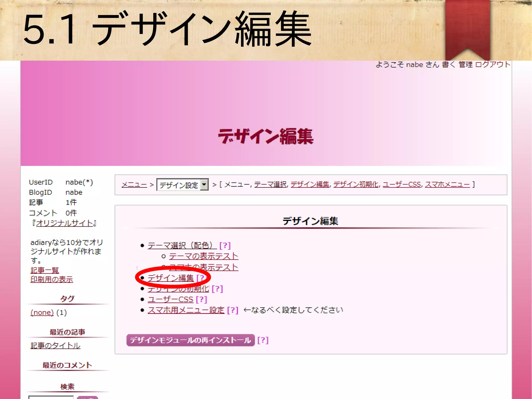532x399 pixels.
Task: Click the search input field in sidebar
Action: pyautogui.click(x=51, y=397)
